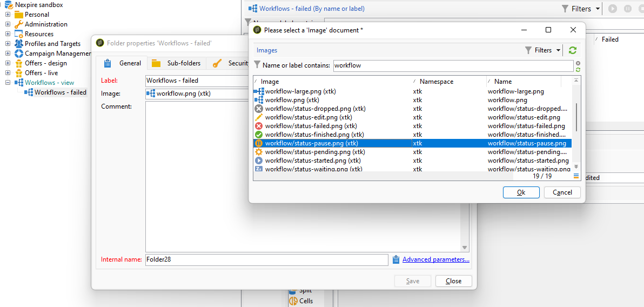
Task: Expand the Campaign Management node
Action: coord(8,54)
